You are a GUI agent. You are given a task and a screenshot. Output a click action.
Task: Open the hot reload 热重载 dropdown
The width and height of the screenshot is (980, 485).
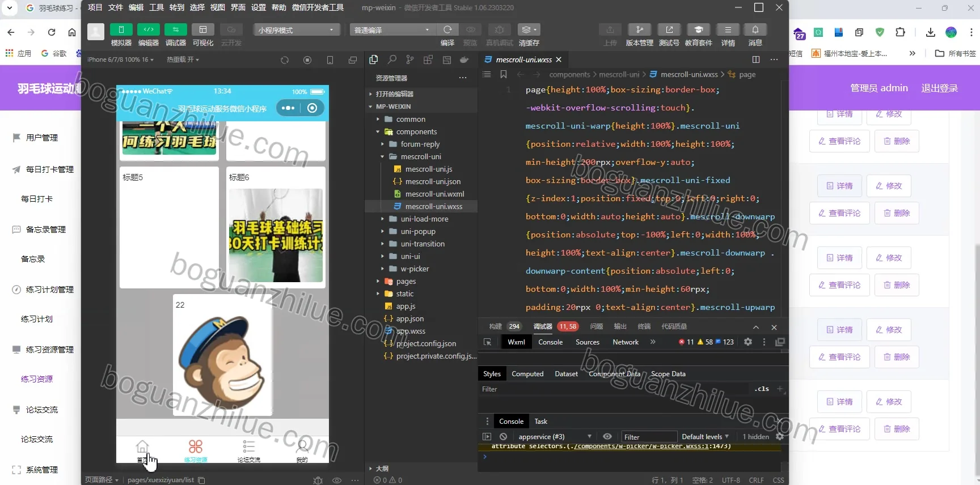click(x=183, y=59)
